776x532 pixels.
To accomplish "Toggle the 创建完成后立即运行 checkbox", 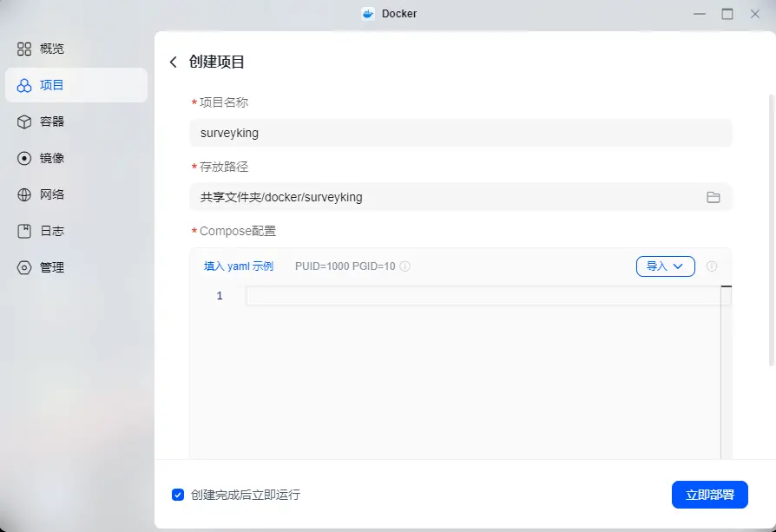I will point(178,495).
